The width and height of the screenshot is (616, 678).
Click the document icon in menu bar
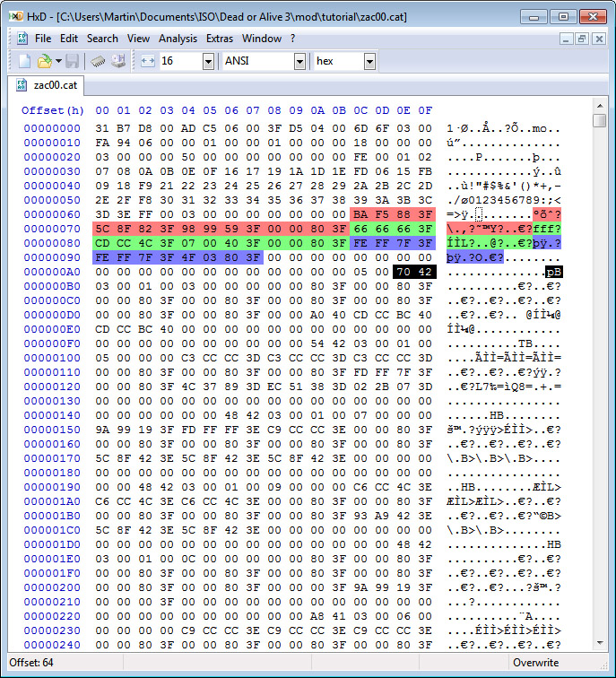[x=22, y=39]
